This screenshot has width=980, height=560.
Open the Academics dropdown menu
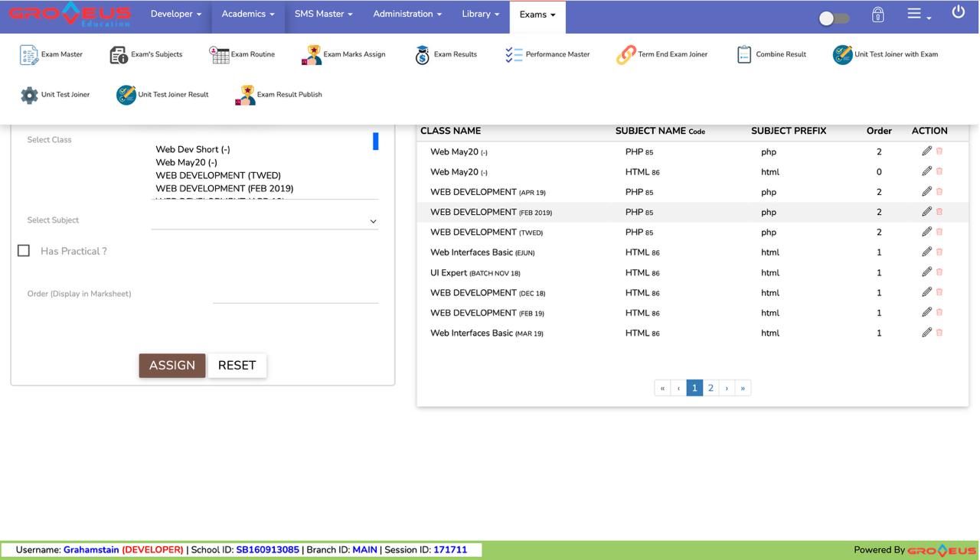coord(247,15)
